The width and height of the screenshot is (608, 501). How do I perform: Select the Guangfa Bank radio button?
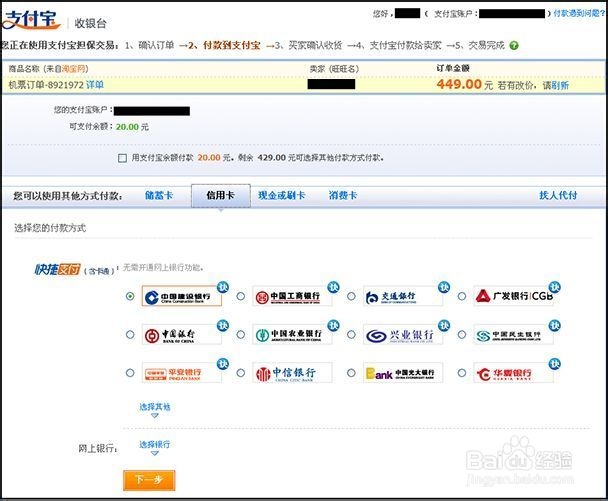462,296
